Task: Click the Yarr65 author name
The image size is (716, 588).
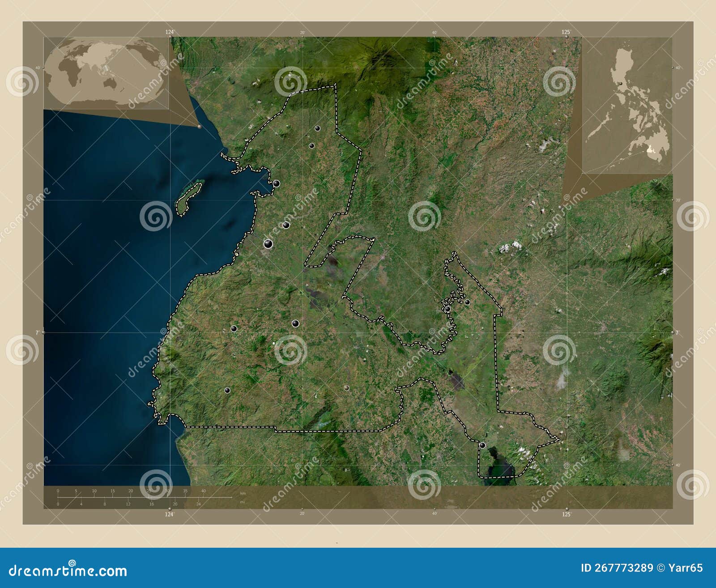Action: 685,568
